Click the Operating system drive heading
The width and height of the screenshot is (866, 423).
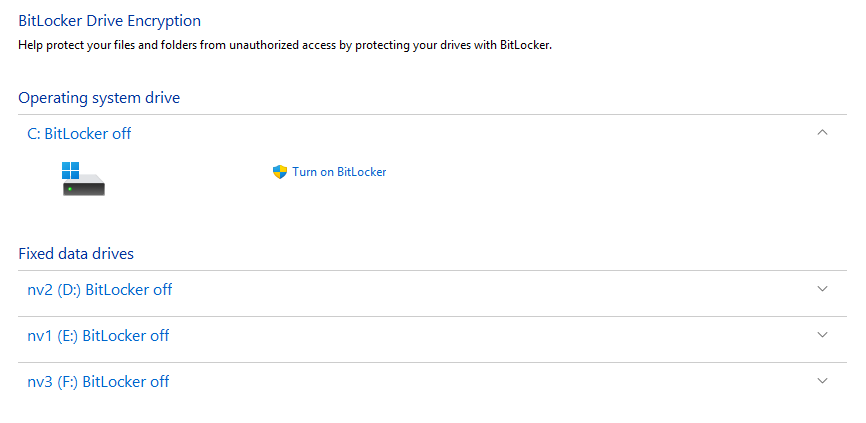click(x=99, y=97)
